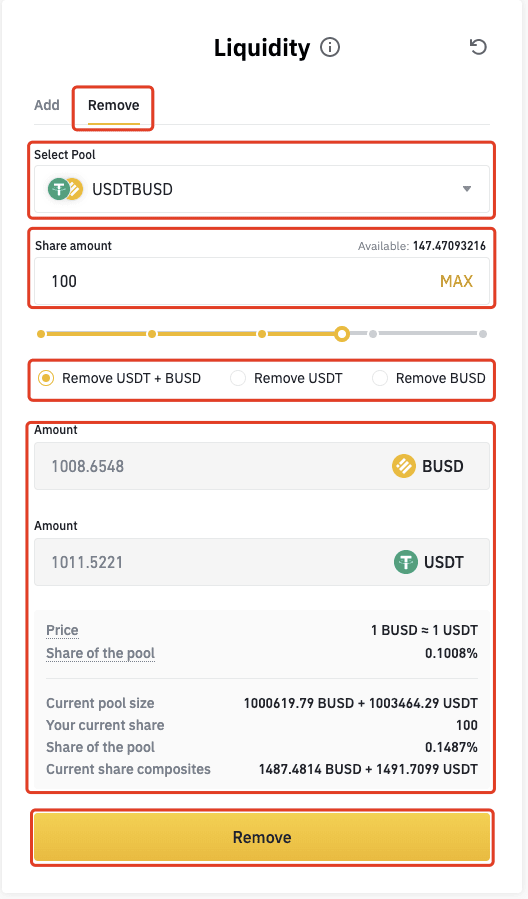Click MAX to use full share

(x=456, y=281)
